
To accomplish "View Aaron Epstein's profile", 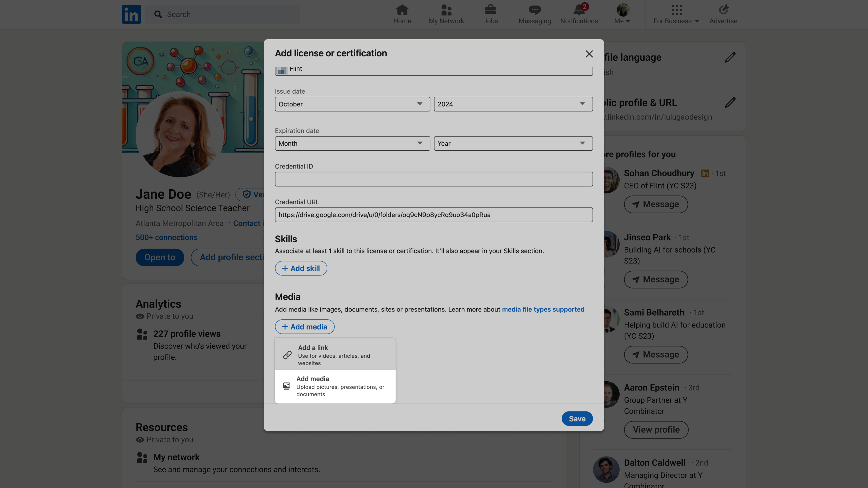I will pos(656,430).
